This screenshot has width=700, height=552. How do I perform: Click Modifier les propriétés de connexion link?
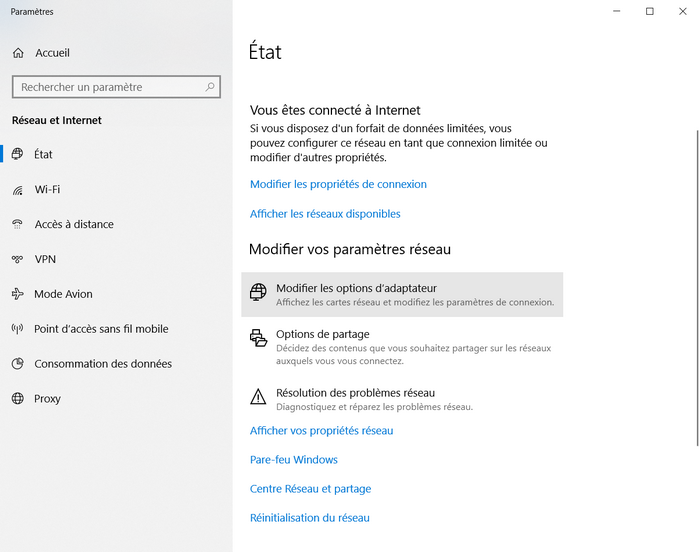click(338, 184)
